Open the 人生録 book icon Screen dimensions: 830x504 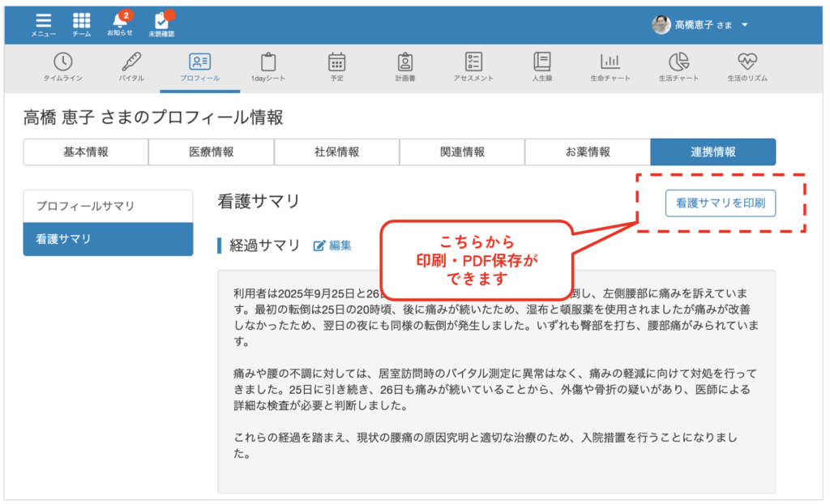(x=542, y=62)
